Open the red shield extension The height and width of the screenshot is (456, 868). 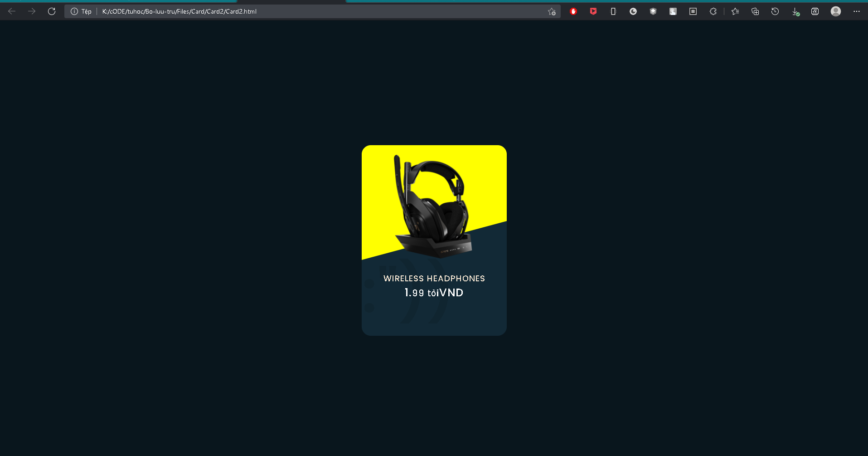[x=593, y=11]
